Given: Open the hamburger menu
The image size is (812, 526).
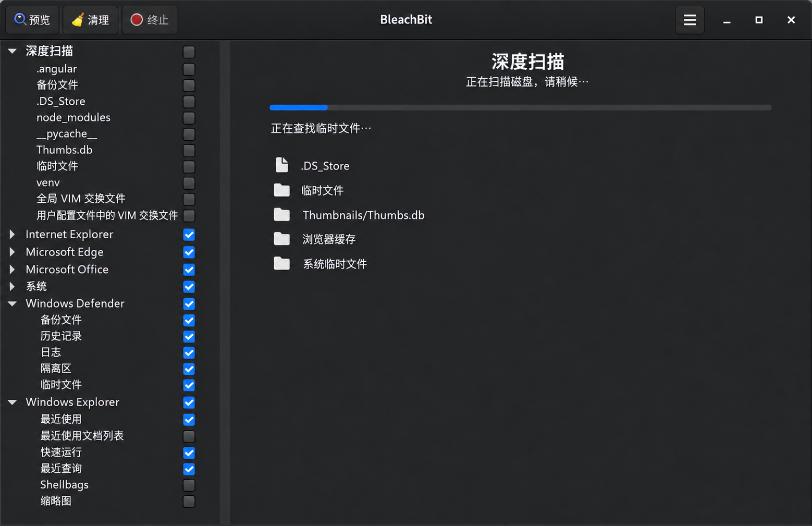Looking at the screenshot, I should click(690, 20).
